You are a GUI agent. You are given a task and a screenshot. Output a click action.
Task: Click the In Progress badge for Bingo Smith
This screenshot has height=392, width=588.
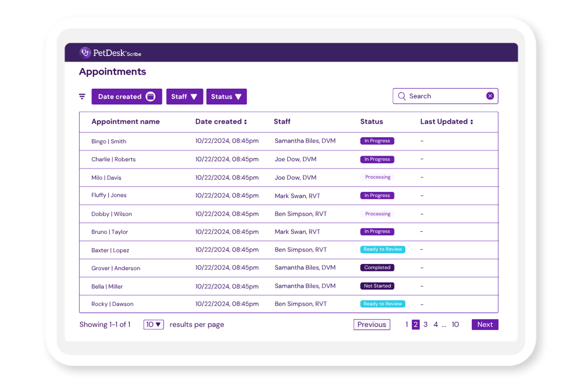377,141
